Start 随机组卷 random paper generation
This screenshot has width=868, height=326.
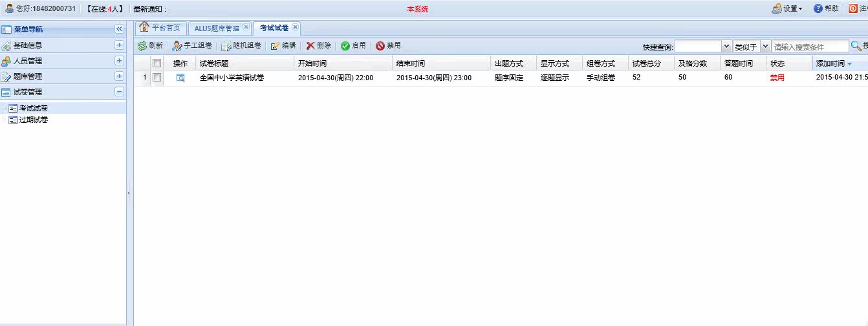[241, 45]
